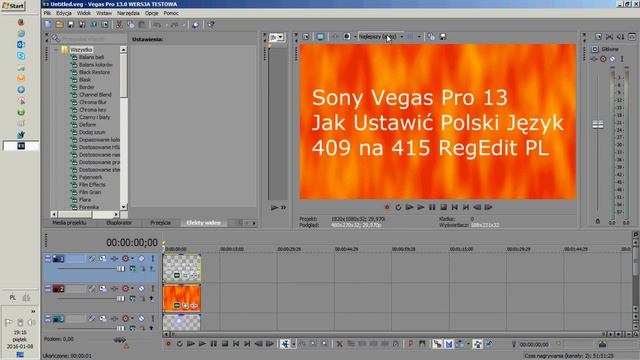Open the Wstaw menu
This screenshot has height=360, width=640.
point(104,13)
